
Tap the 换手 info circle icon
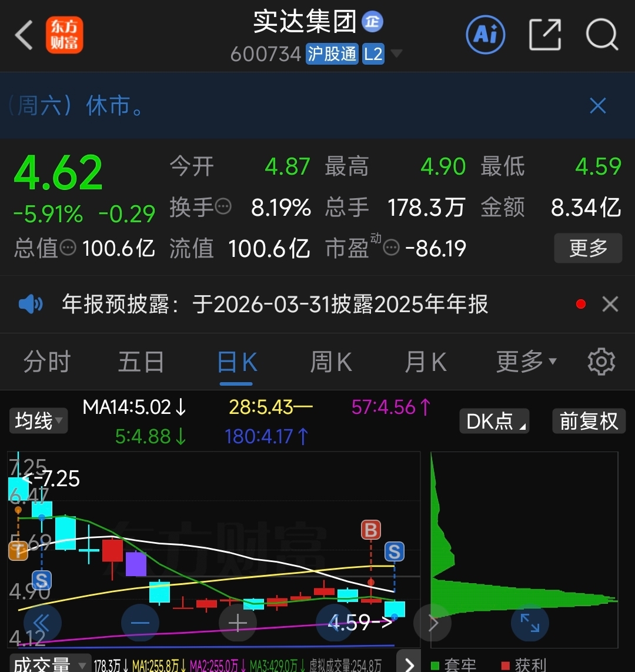tap(223, 207)
